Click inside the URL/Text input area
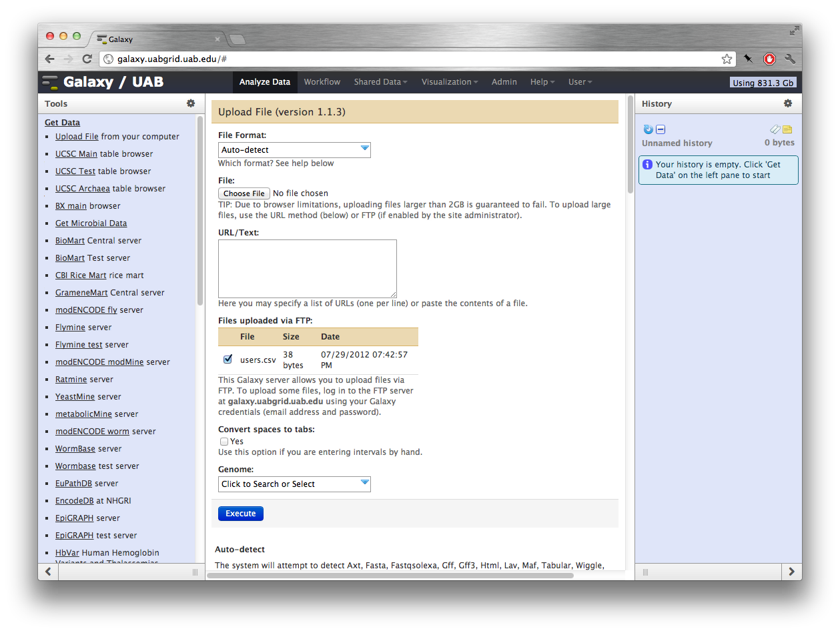The width and height of the screenshot is (840, 633). [x=307, y=268]
